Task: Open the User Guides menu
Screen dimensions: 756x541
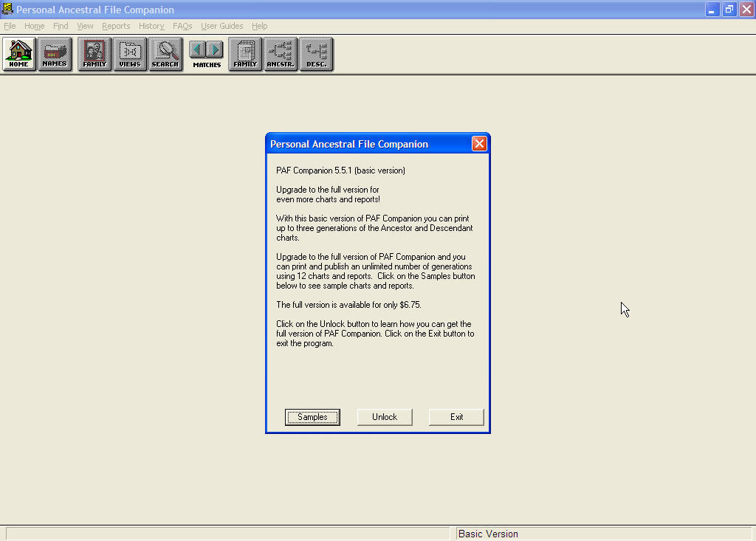Action: (x=222, y=26)
